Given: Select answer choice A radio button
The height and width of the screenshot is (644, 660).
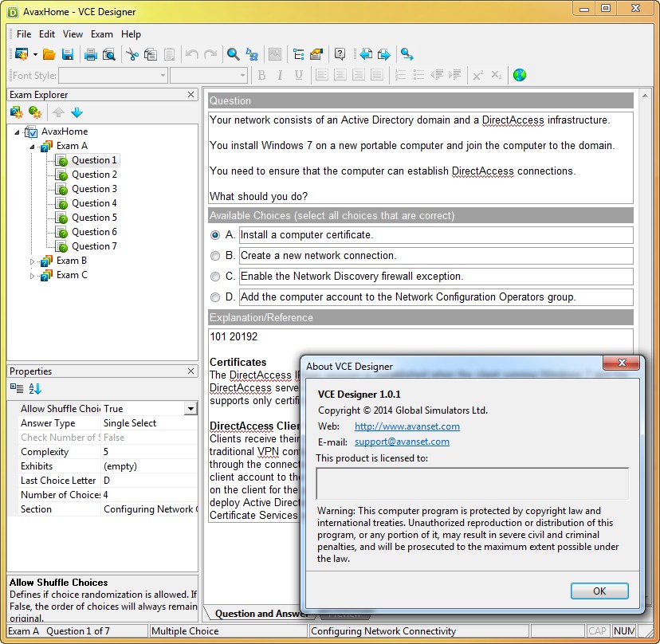Looking at the screenshot, I should [215, 235].
